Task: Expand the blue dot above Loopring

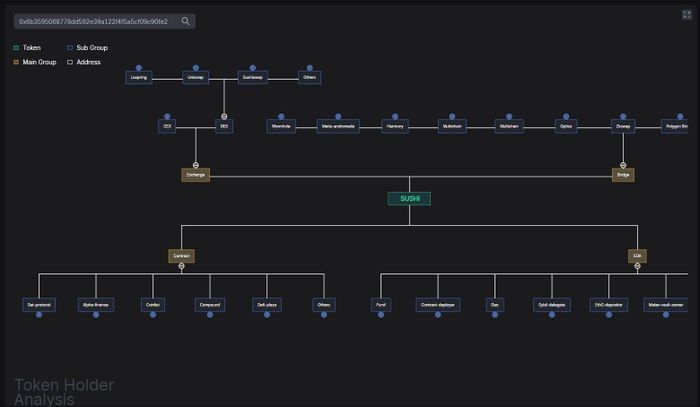Action: point(139,68)
